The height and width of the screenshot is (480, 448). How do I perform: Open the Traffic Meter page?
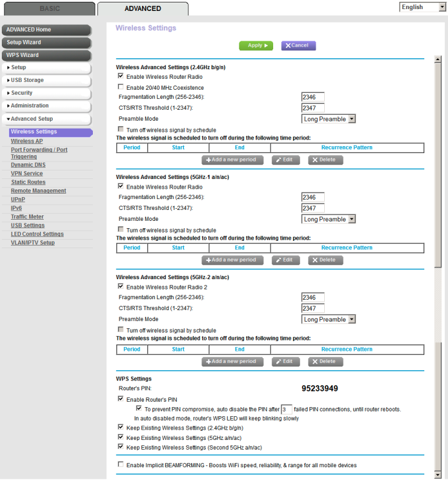tap(27, 217)
